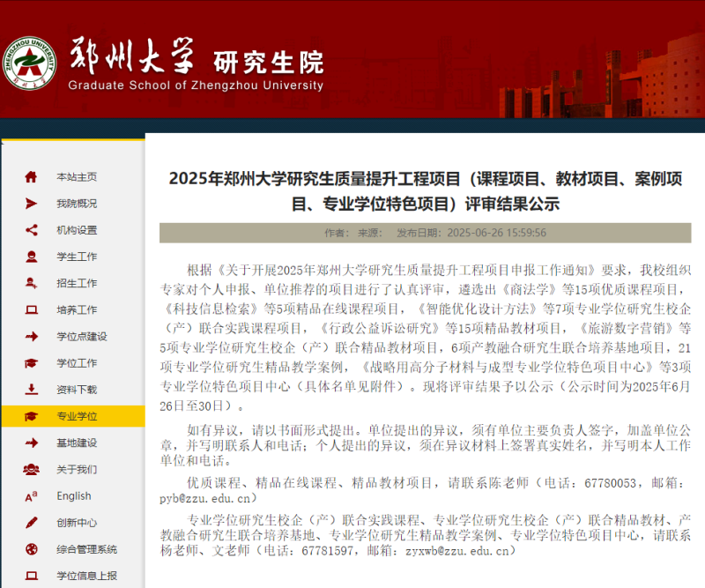
Task: Click the textbook name 《行政公益诉讼研究》
Action: (380, 329)
